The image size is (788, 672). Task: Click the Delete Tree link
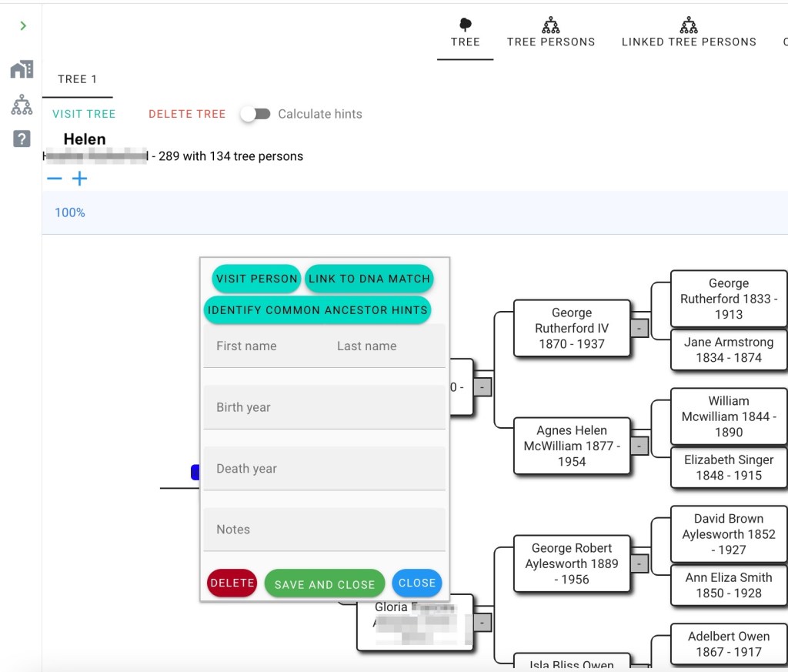point(187,114)
